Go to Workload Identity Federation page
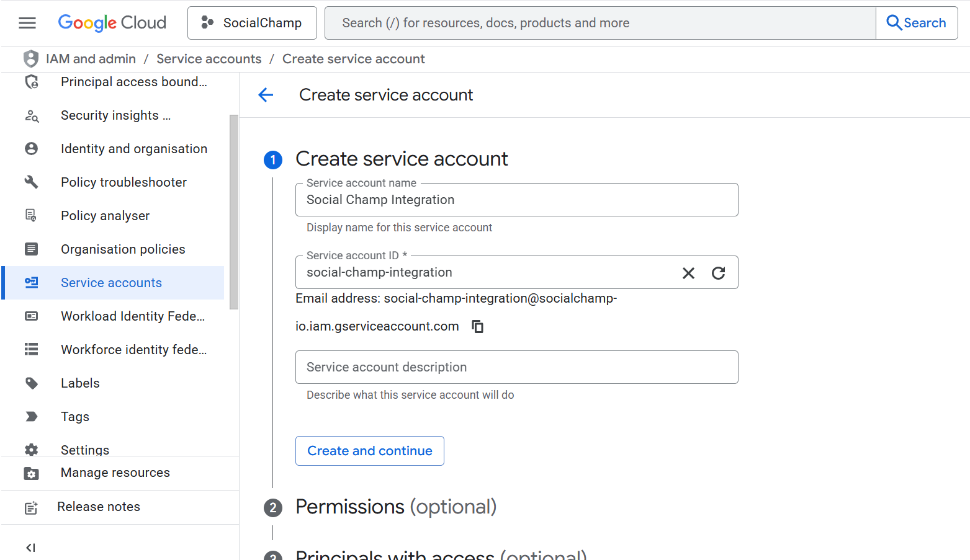 tap(132, 316)
